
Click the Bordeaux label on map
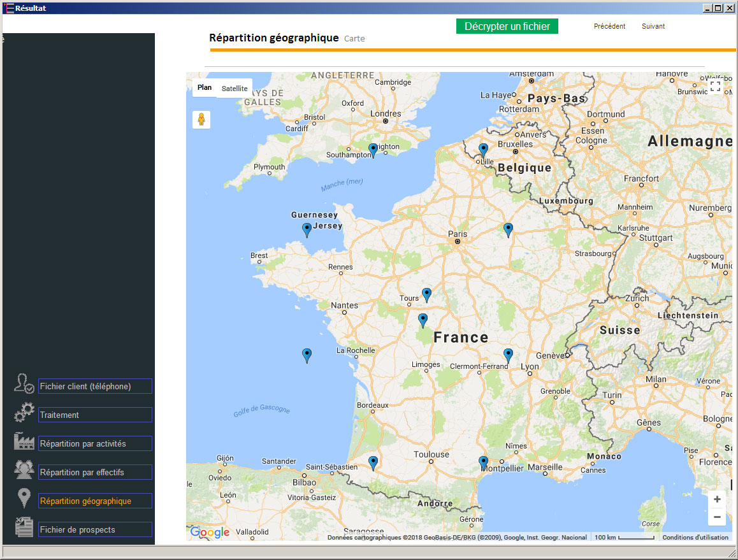(373, 405)
